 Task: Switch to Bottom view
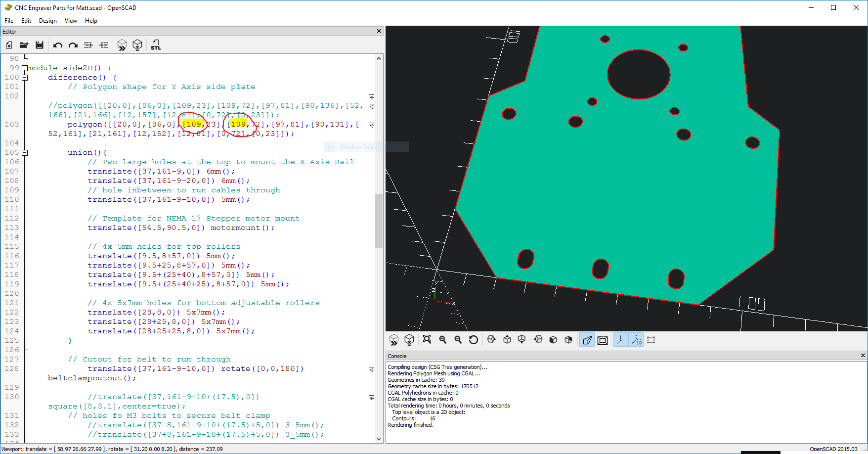click(x=522, y=340)
